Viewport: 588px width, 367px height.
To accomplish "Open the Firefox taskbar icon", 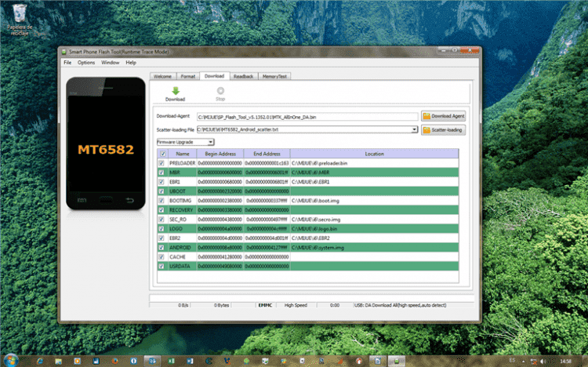I will [114, 361].
